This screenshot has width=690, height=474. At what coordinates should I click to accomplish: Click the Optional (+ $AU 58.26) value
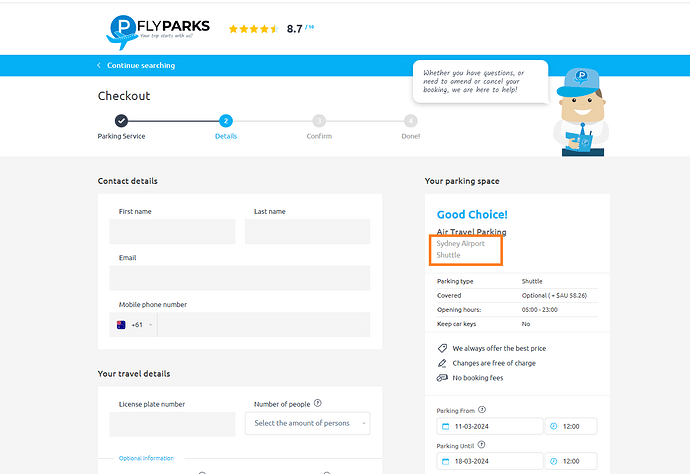click(x=554, y=295)
